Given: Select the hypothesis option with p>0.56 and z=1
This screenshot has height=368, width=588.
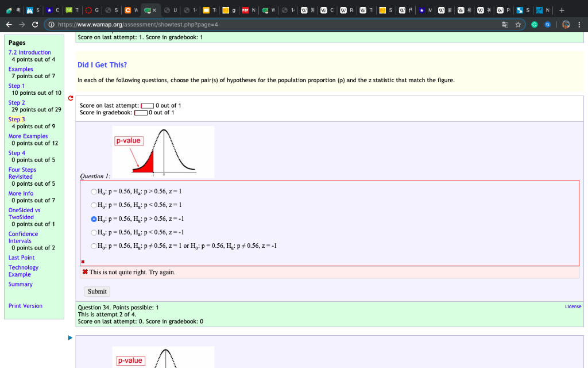Looking at the screenshot, I should pyautogui.click(x=93, y=191).
